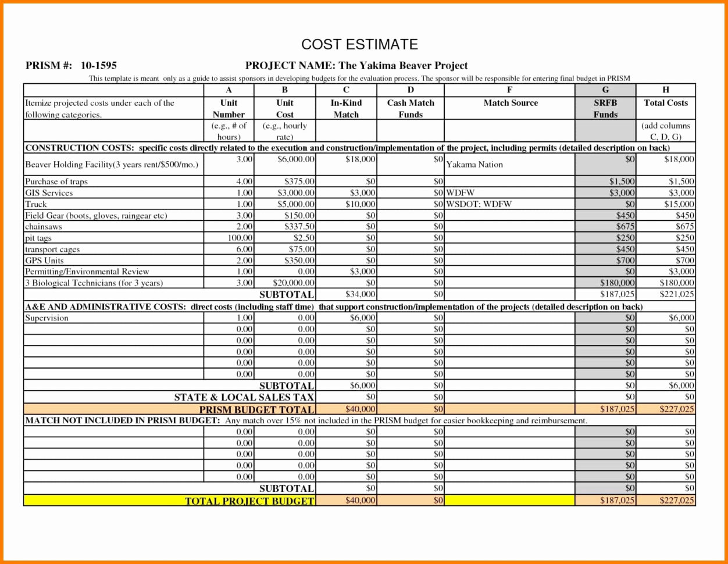Click the Beaver Holding Facility row label

click(x=110, y=165)
